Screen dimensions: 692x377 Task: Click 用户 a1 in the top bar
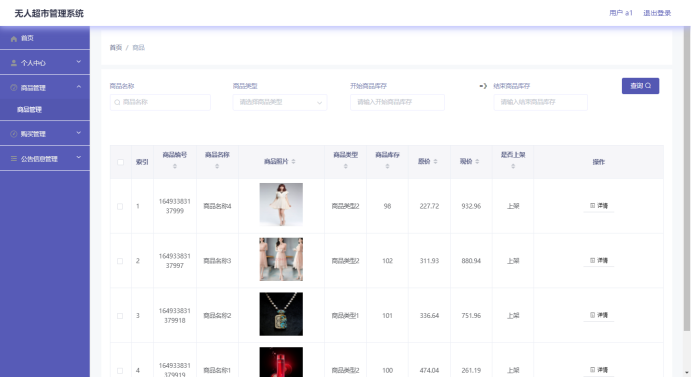[621, 13]
